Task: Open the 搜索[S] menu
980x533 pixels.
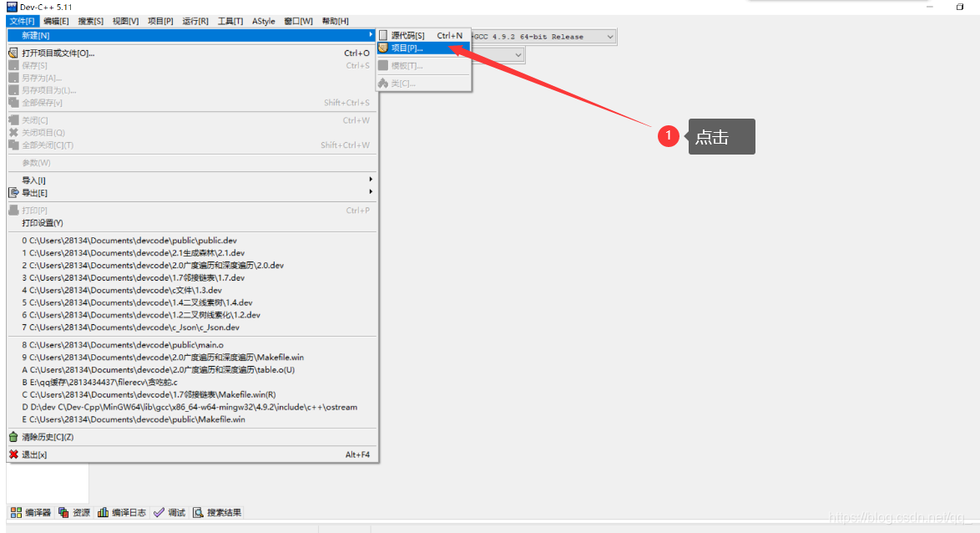Action: [91, 21]
